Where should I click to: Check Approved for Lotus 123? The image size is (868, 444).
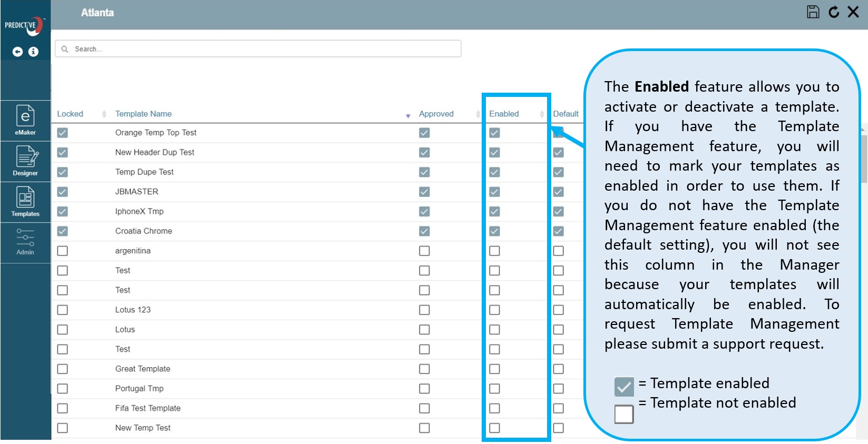click(x=424, y=310)
